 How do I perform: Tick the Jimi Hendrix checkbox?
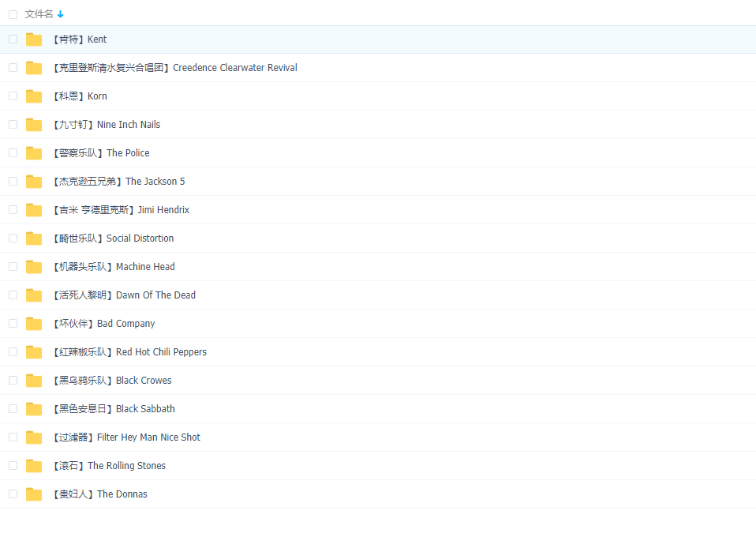13,210
